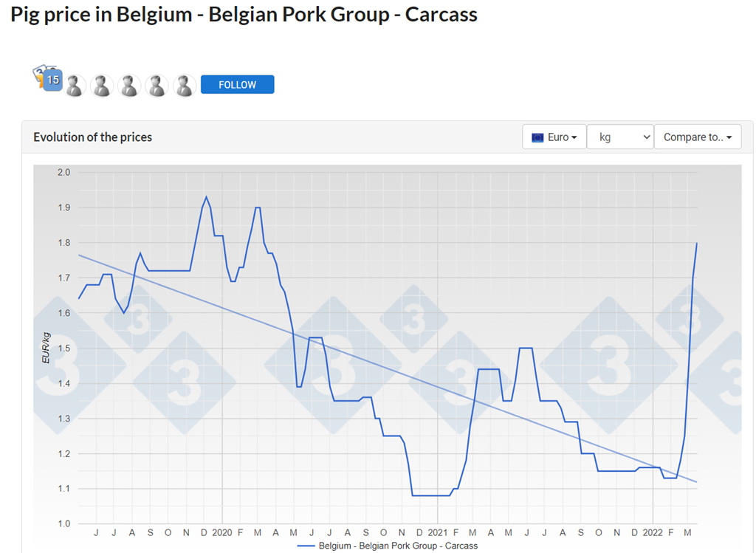Click the avatar right beside FOLLOW button
This screenshot has height=553, width=756.
click(184, 86)
